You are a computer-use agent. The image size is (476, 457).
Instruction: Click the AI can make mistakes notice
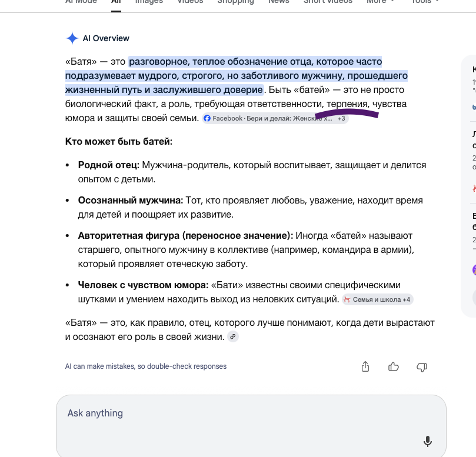(146, 366)
